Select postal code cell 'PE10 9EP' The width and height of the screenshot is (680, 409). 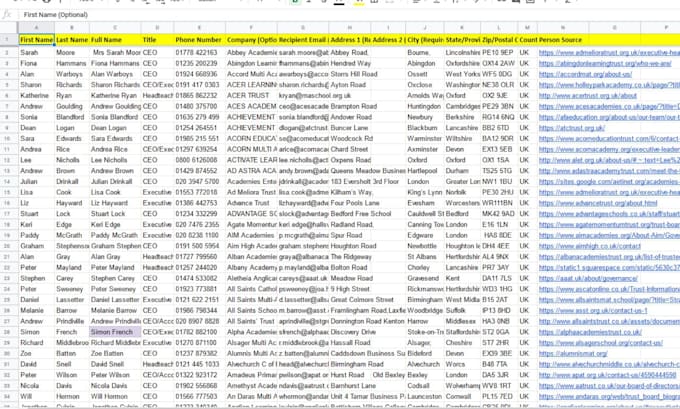click(x=499, y=52)
